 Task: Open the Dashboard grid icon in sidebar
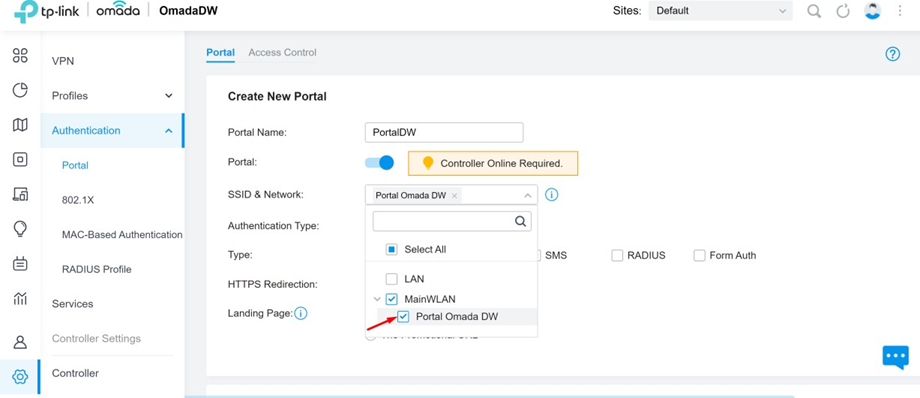(20, 56)
